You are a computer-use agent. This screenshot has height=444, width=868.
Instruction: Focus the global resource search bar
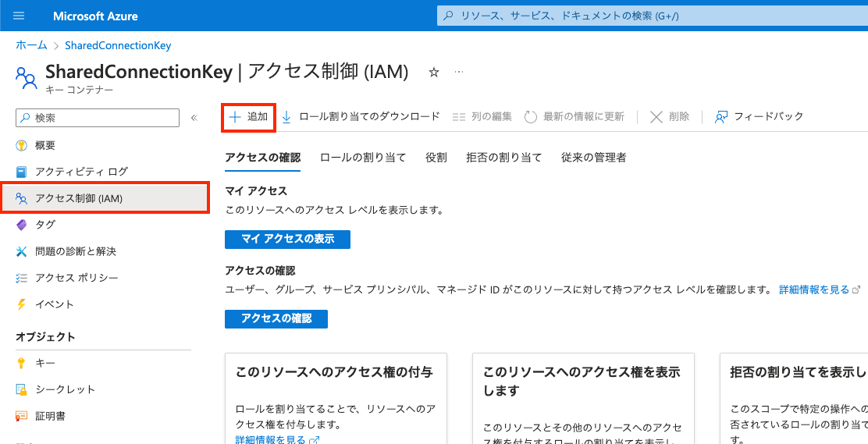652,16
